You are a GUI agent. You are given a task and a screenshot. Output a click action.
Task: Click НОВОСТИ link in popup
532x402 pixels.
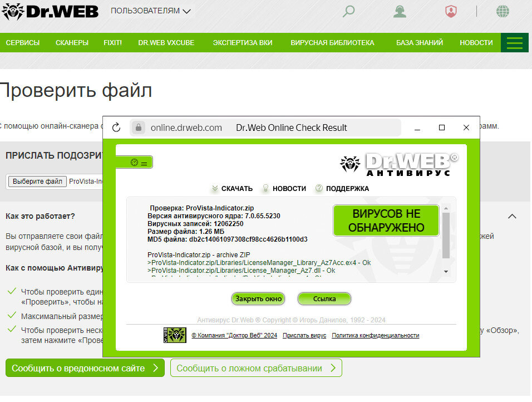point(289,189)
